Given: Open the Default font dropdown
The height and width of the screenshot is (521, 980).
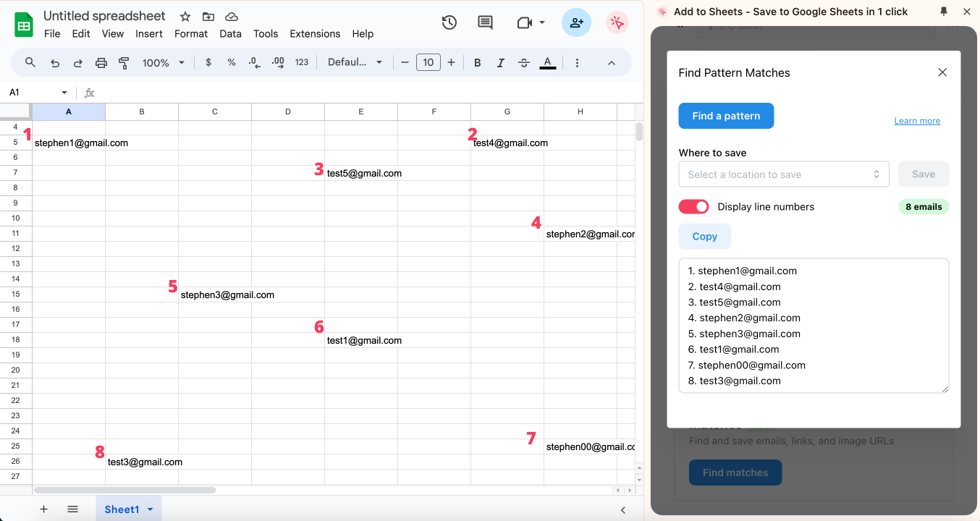Looking at the screenshot, I should [355, 63].
